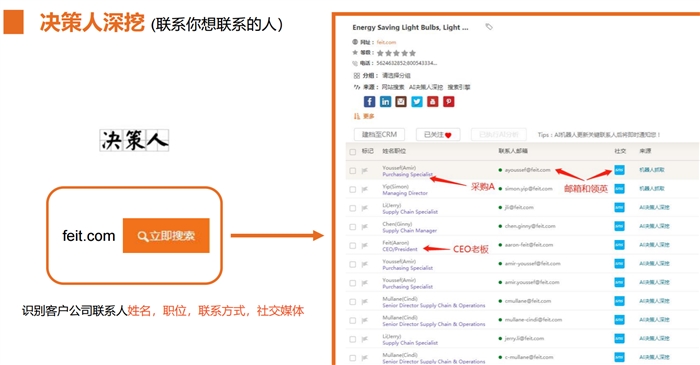
Task: Open LinkedIn icon for jerry.li@feit.com
Action: pyautogui.click(x=620, y=339)
